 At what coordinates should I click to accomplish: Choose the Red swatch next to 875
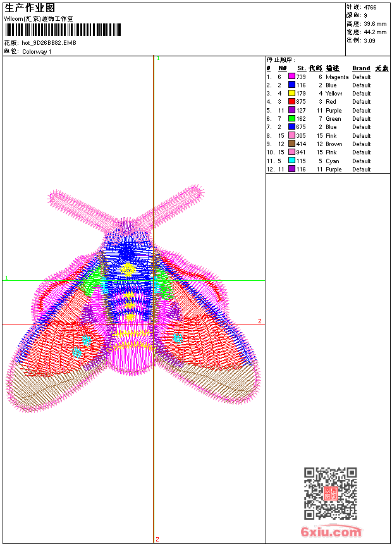coord(291,101)
